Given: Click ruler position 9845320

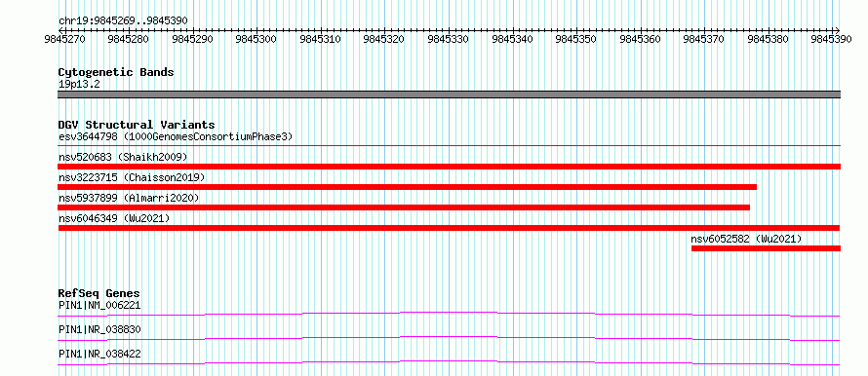Looking at the screenshot, I should [x=384, y=39].
